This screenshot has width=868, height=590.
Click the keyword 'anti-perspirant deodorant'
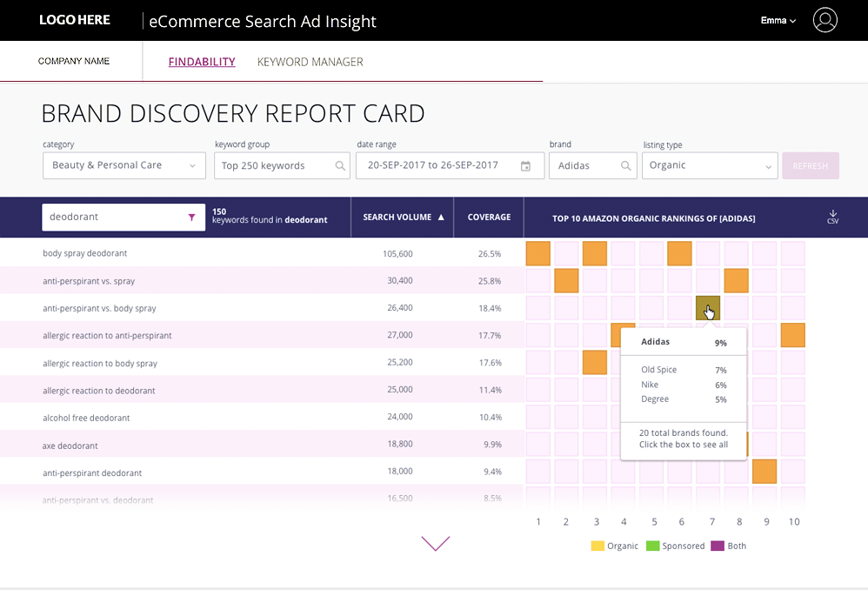pos(92,473)
